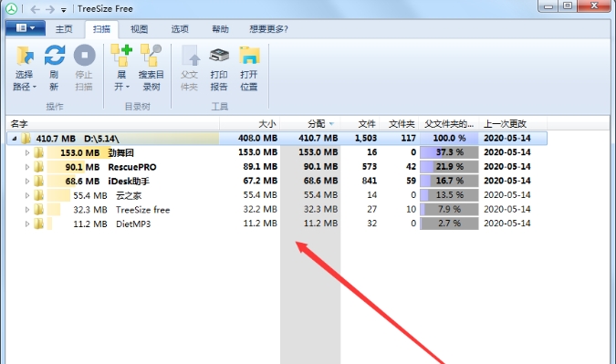Expand the 云之家 folder
This screenshot has width=616, height=364.
click(27, 195)
